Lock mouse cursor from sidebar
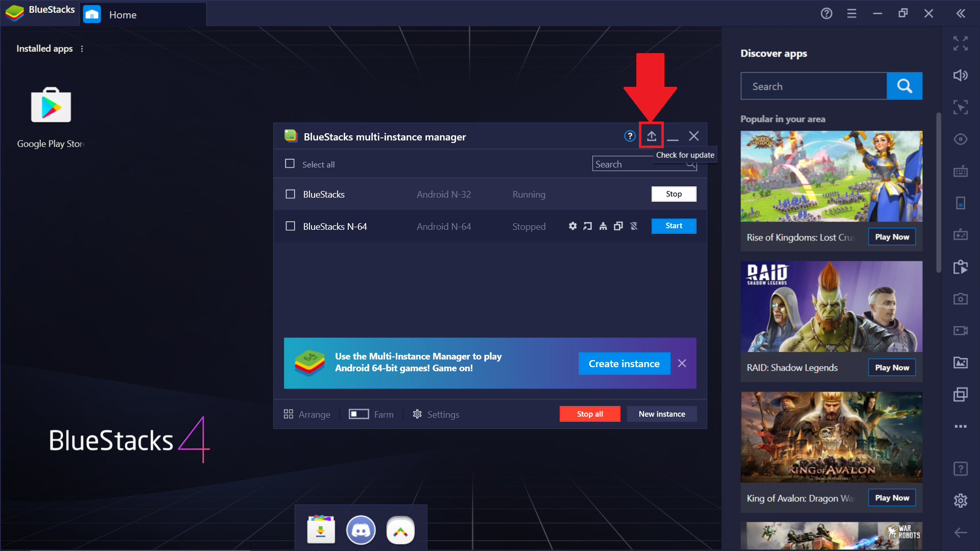The width and height of the screenshot is (980, 551). pos(960,107)
